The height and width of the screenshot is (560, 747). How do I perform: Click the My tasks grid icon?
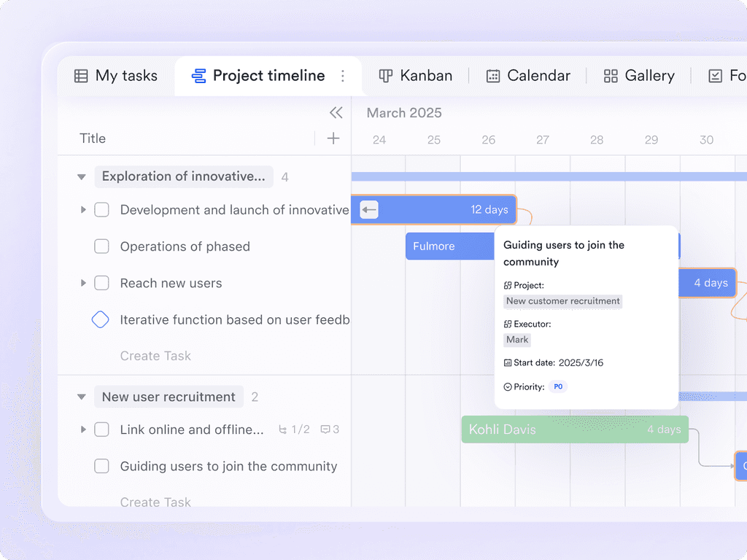pyautogui.click(x=82, y=75)
